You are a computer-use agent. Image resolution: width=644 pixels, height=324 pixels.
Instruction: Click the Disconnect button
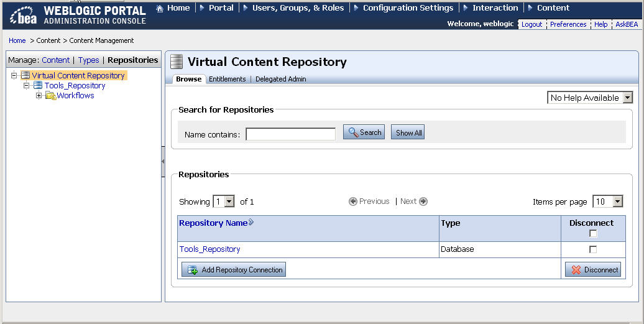[593, 270]
